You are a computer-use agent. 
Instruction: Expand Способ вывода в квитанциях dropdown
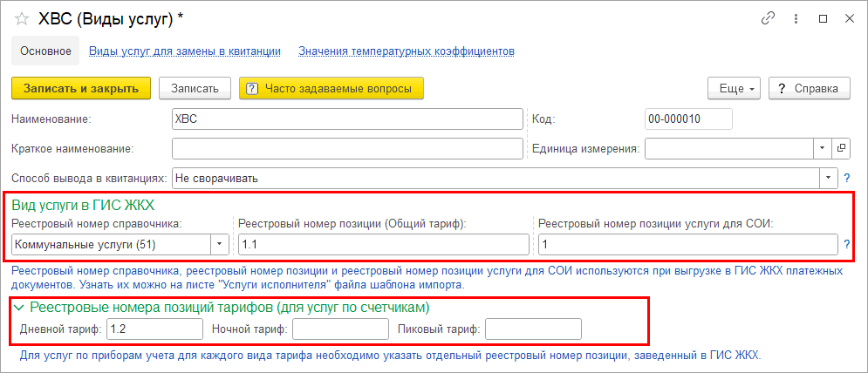(828, 179)
